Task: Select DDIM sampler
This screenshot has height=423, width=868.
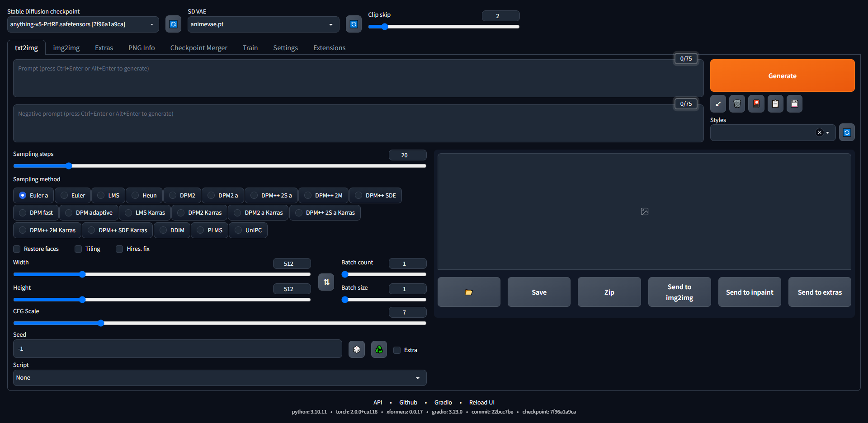Action: (172, 230)
